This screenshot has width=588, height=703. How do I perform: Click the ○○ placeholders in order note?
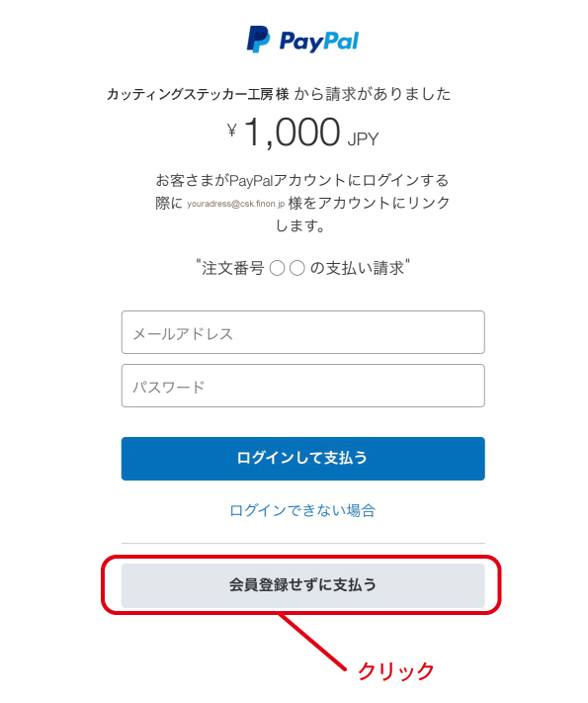pyautogui.click(x=288, y=269)
